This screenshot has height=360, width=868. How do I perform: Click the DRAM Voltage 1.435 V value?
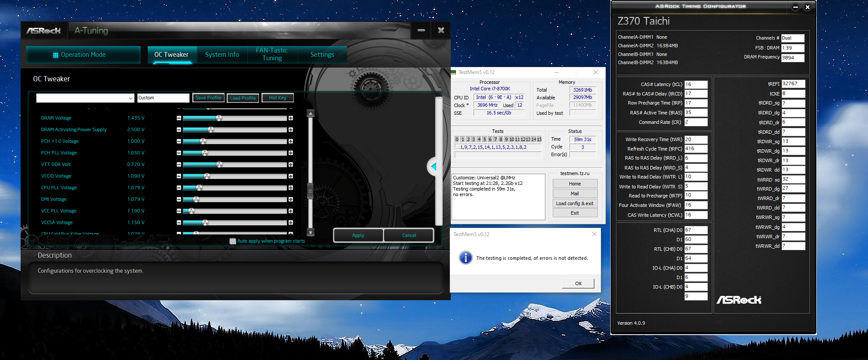click(x=136, y=118)
